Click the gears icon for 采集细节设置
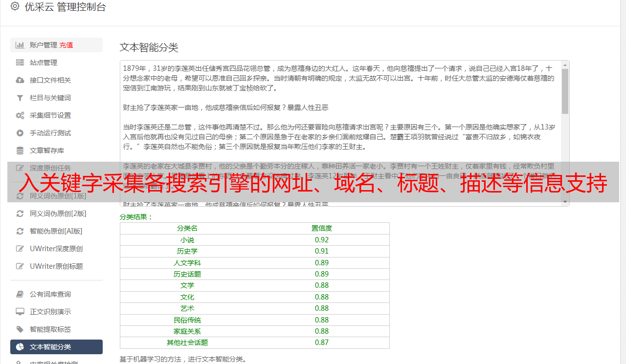 click(x=20, y=115)
